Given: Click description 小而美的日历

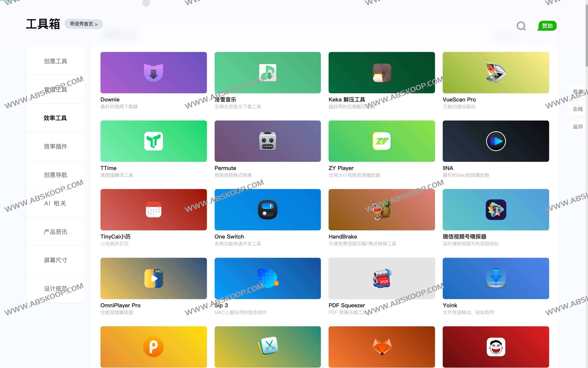Looking at the screenshot, I should click(x=115, y=244).
